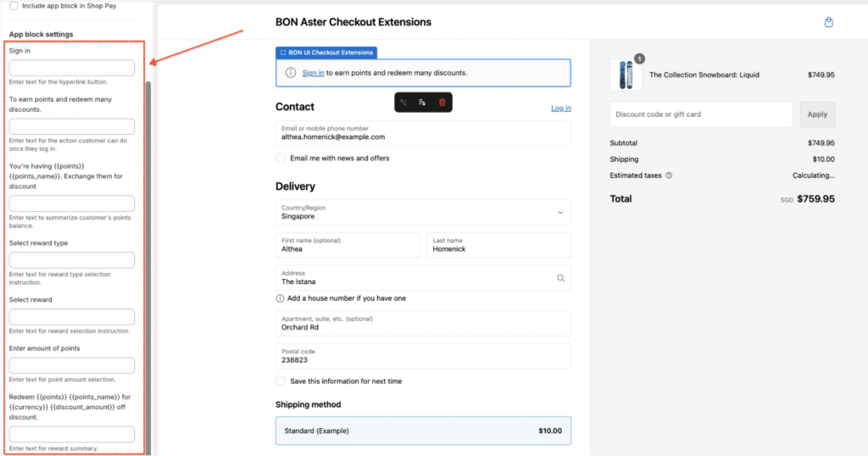Click the search icon in the Address field
Viewport: 868px width, 456px height.
tap(560, 277)
